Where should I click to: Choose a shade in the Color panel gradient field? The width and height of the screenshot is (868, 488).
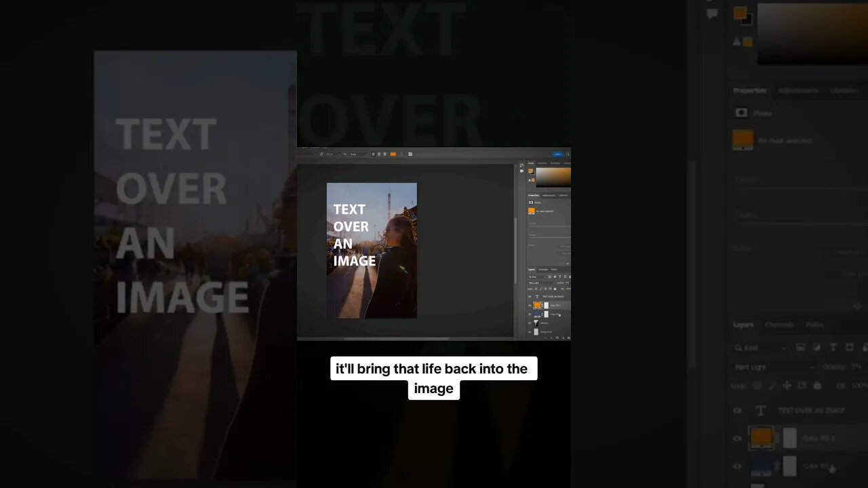[x=553, y=177]
